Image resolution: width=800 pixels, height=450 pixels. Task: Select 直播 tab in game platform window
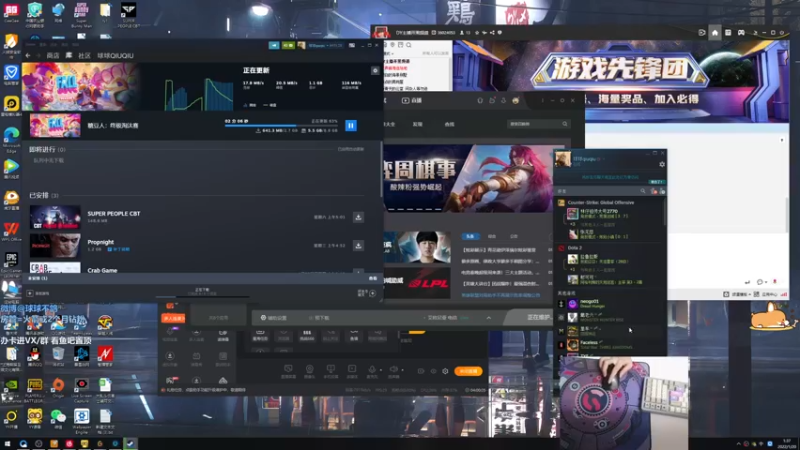(x=412, y=101)
